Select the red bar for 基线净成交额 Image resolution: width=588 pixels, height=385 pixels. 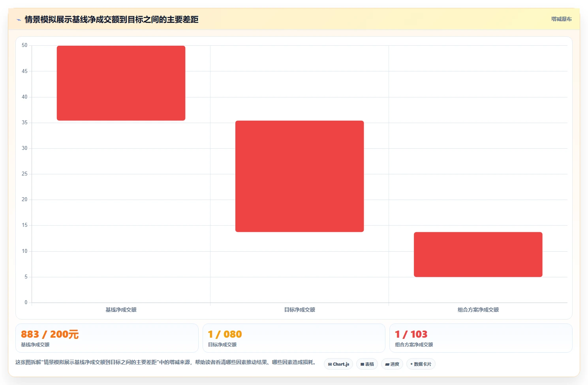pos(121,83)
